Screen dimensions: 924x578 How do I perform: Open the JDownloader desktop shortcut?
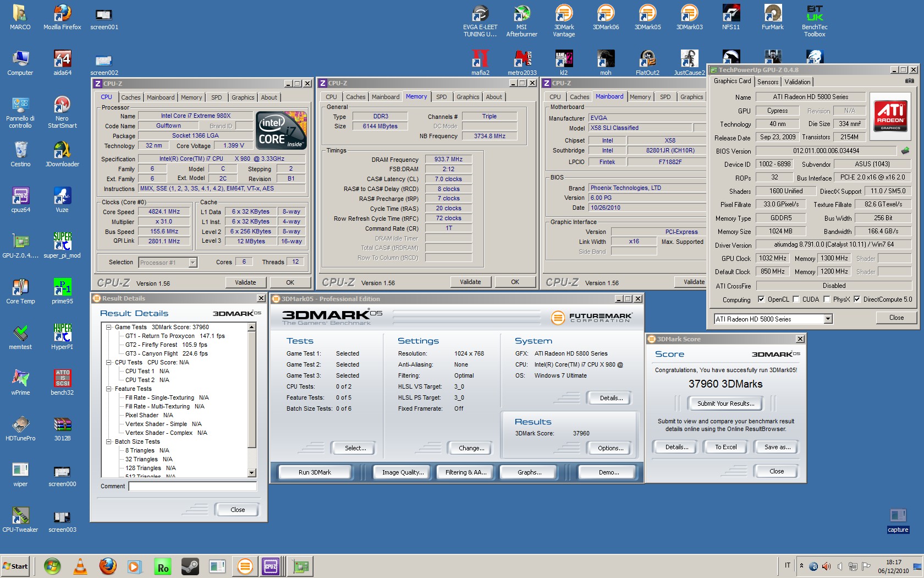coord(62,154)
